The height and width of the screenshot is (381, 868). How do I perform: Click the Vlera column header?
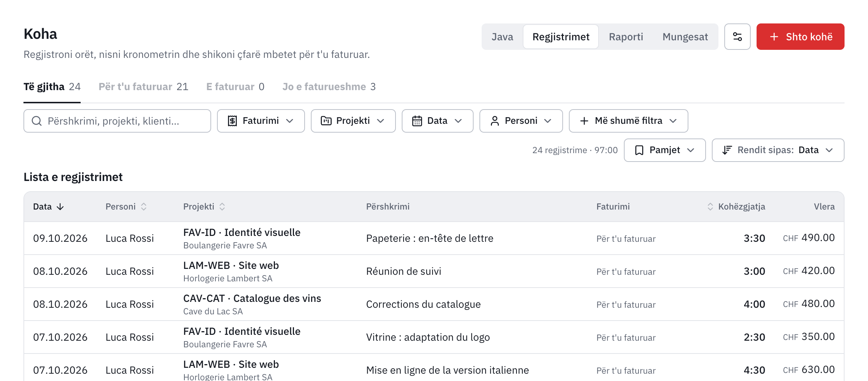[824, 207]
